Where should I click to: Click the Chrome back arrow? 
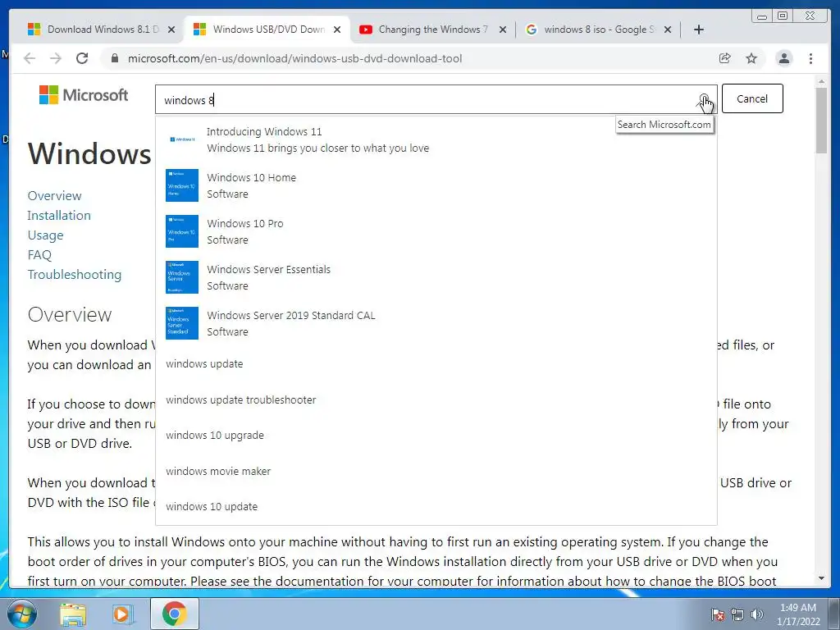[30, 58]
